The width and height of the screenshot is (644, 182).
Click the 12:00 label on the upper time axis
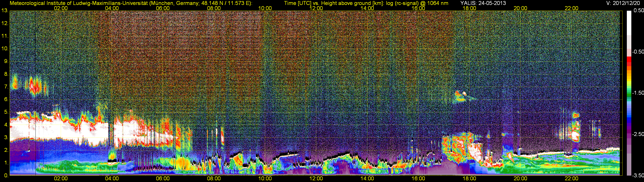coord(316,8)
